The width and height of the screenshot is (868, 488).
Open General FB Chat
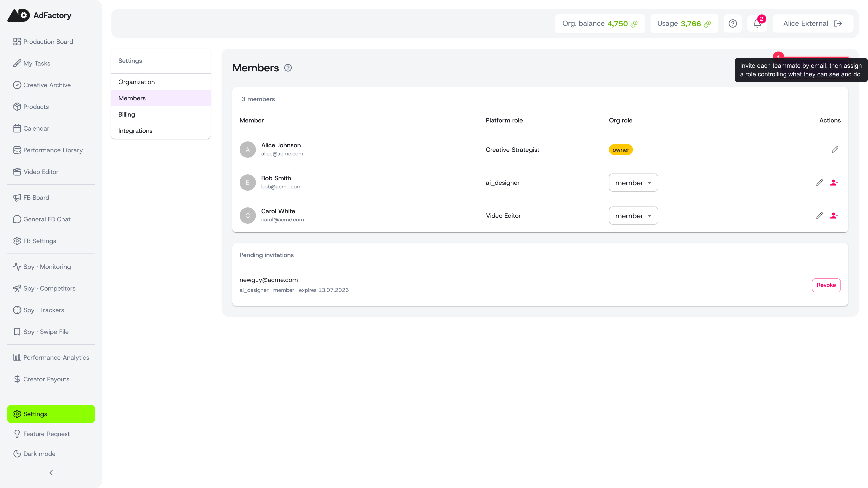click(x=51, y=219)
